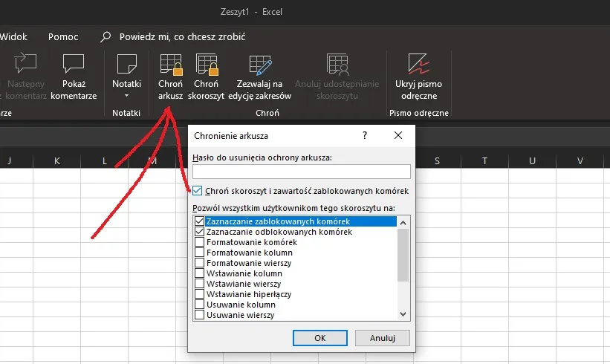Uncheck Zaznaczanie odblokowanych komórek
This screenshot has height=364, width=610.
[x=199, y=232]
